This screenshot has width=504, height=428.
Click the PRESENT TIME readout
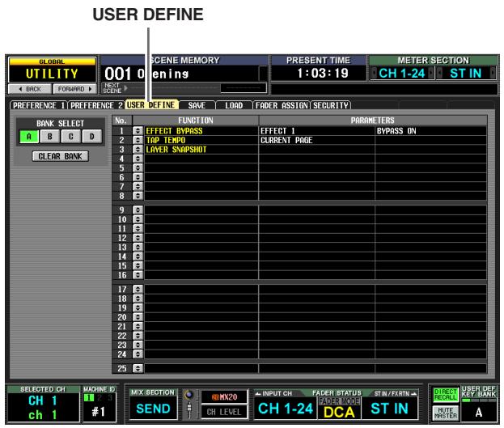point(323,74)
